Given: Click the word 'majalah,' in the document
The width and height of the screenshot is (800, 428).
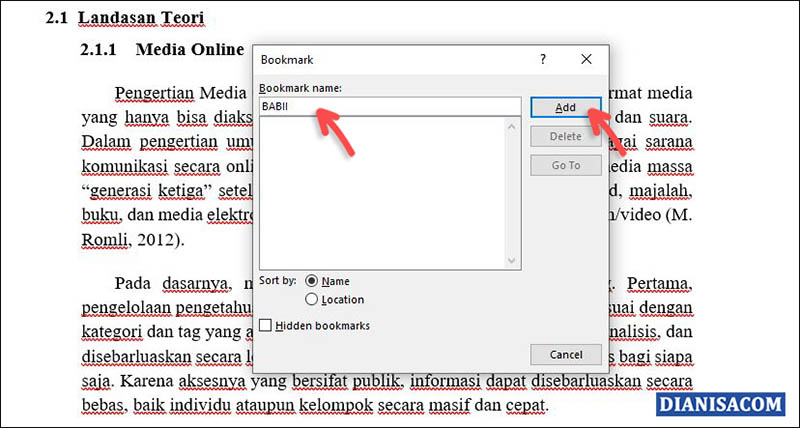Looking at the screenshot, I should [x=661, y=191].
